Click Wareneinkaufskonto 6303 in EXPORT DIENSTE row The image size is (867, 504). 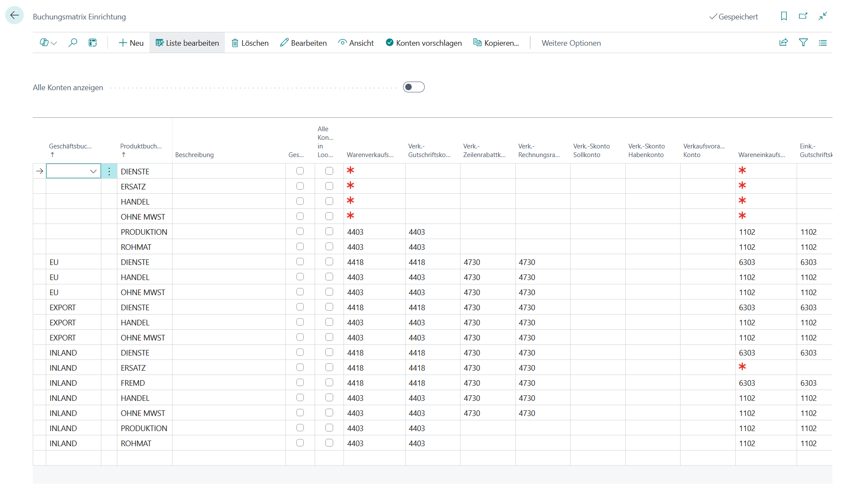747,308
